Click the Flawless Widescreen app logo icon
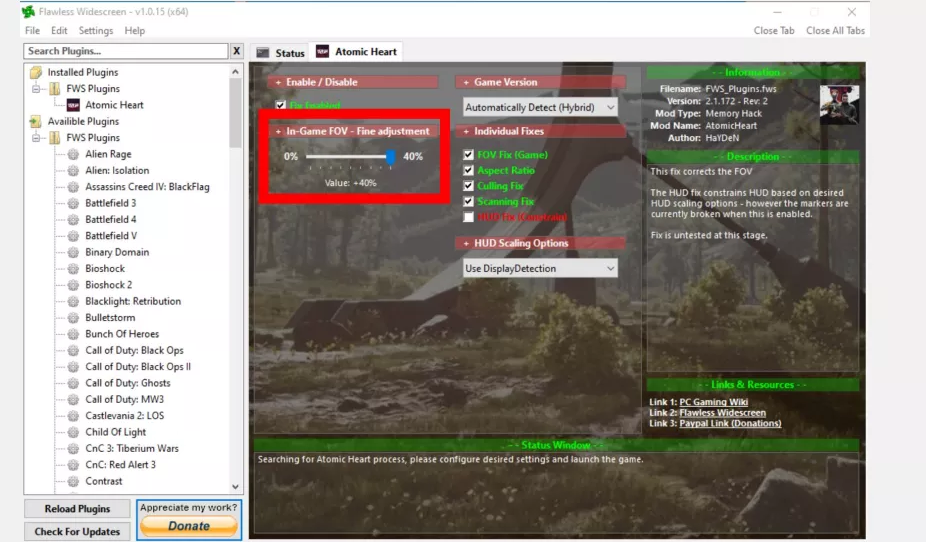Screen dimensions: 926x542 click(28, 11)
